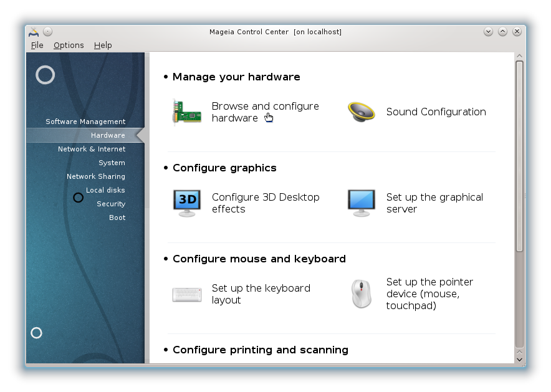Click the mouse pointer device icon

[362, 294]
